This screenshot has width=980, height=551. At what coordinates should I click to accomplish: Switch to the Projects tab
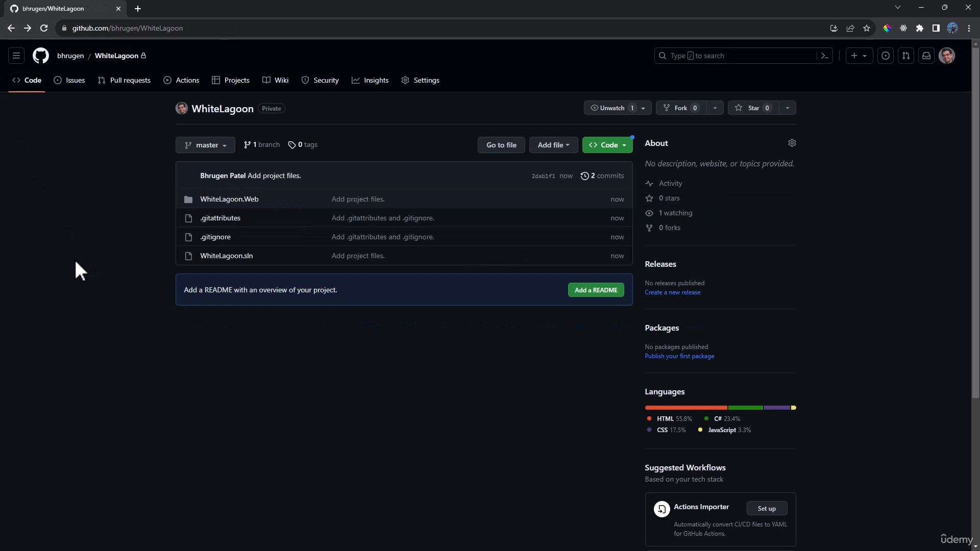coord(231,80)
